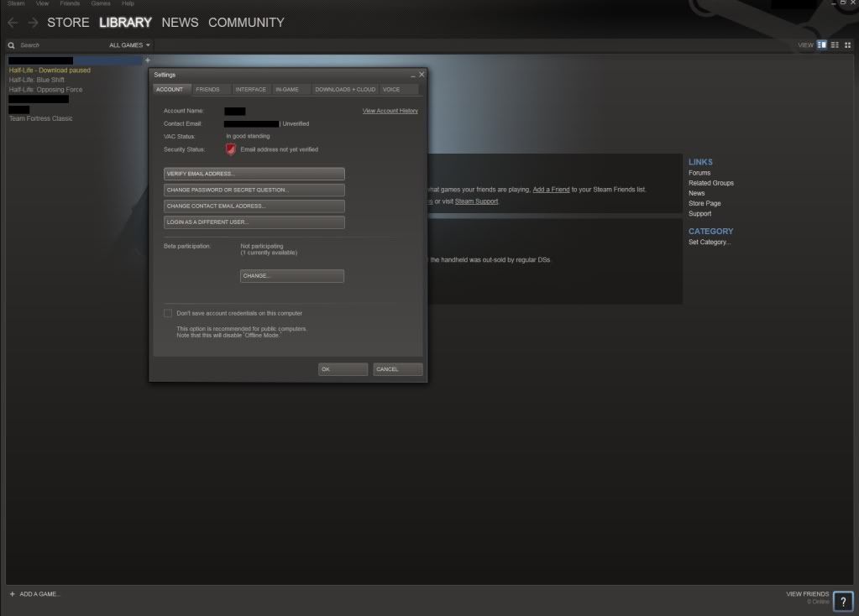Click Login as a Different User
859x616 pixels.
[x=254, y=222]
